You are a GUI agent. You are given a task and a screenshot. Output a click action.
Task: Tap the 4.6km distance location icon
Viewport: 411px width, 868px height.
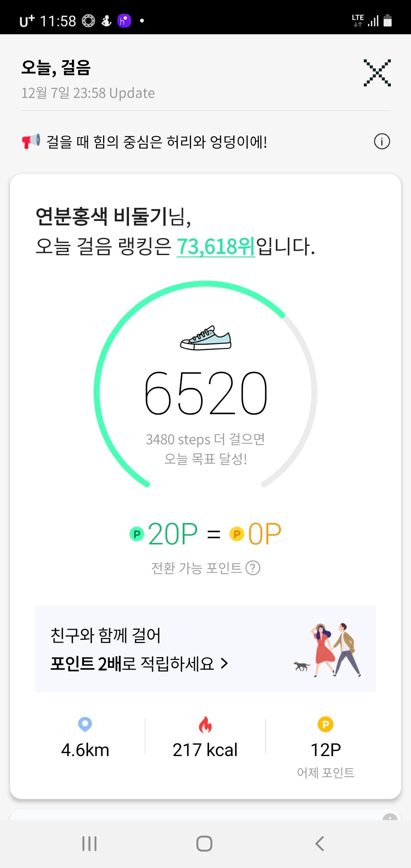click(x=85, y=724)
